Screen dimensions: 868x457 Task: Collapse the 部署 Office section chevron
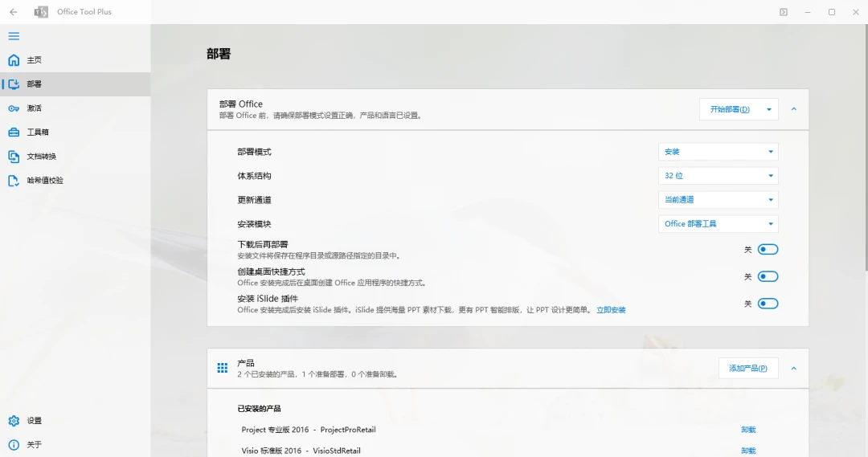[794, 109]
